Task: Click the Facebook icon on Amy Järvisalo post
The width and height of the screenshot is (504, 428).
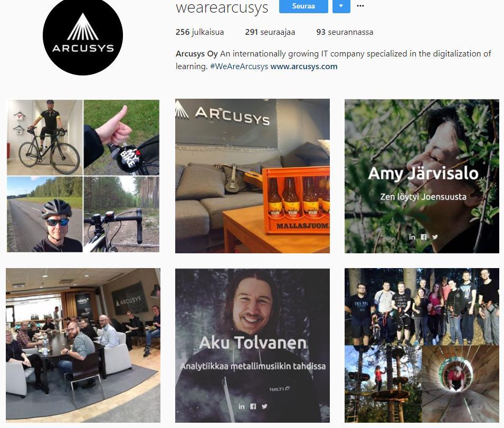Action: click(424, 237)
